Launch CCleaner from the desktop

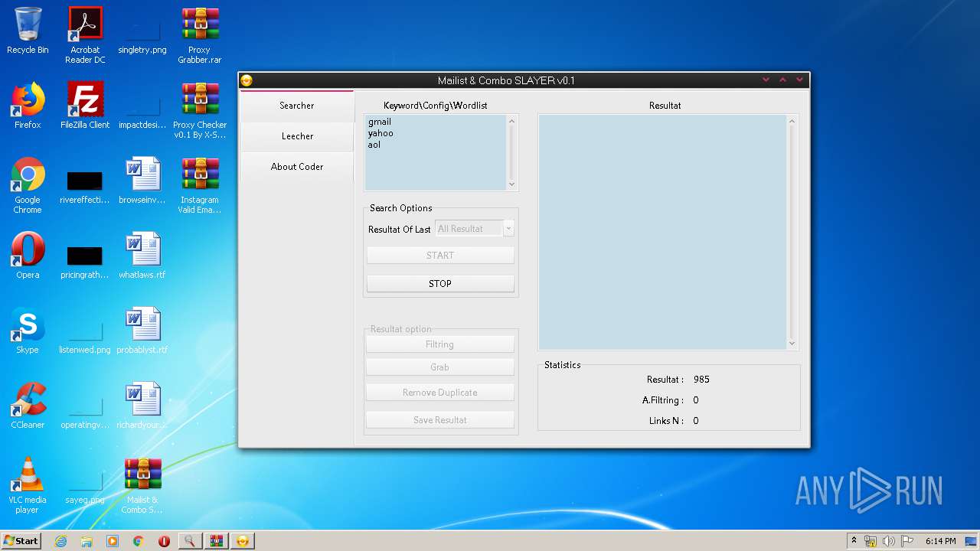point(28,406)
